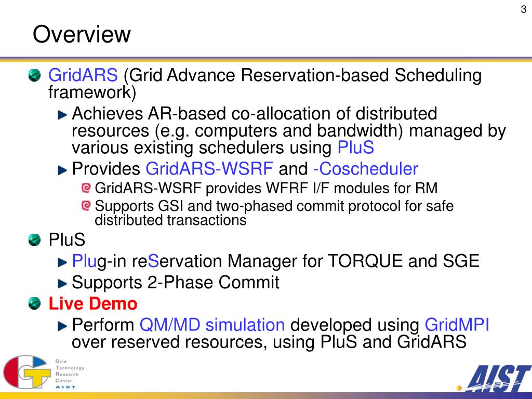Click the arrow bullet before Perform
Screen dimensions: 532x399
click(62, 326)
